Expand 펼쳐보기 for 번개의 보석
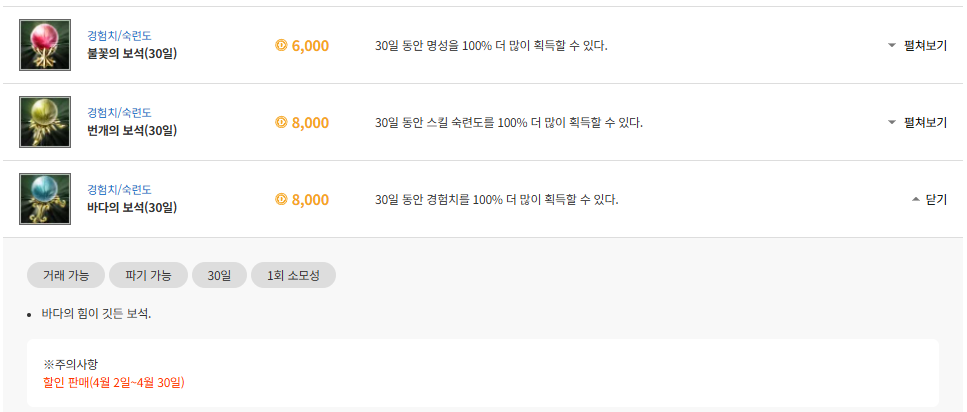The width and height of the screenshot is (967, 412). pyautogui.click(x=917, y=123)
